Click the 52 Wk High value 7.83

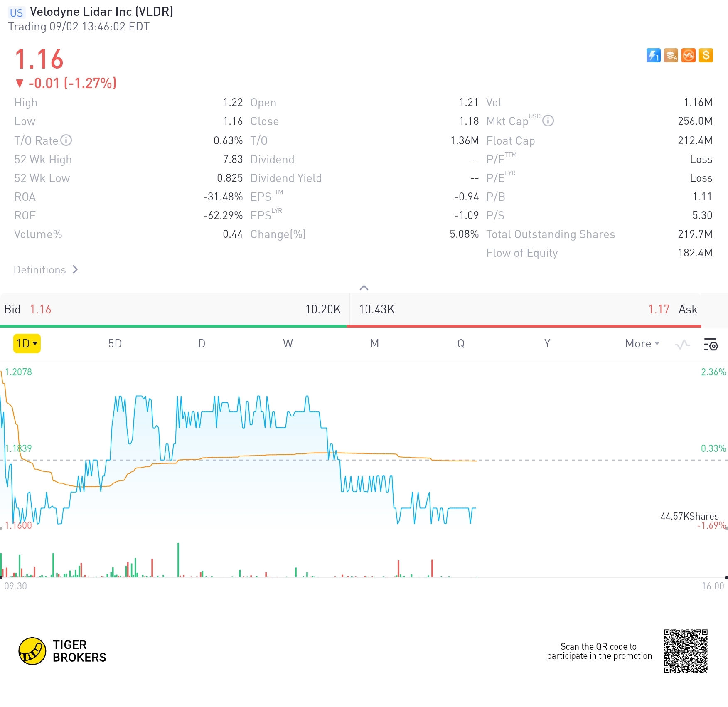coord(233,159)
